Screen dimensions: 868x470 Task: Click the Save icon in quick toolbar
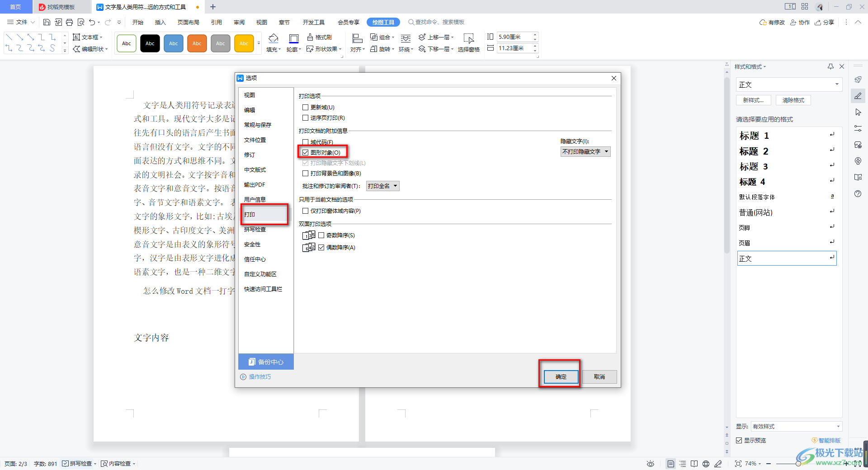pyautogui.click(x=47, y=22)
